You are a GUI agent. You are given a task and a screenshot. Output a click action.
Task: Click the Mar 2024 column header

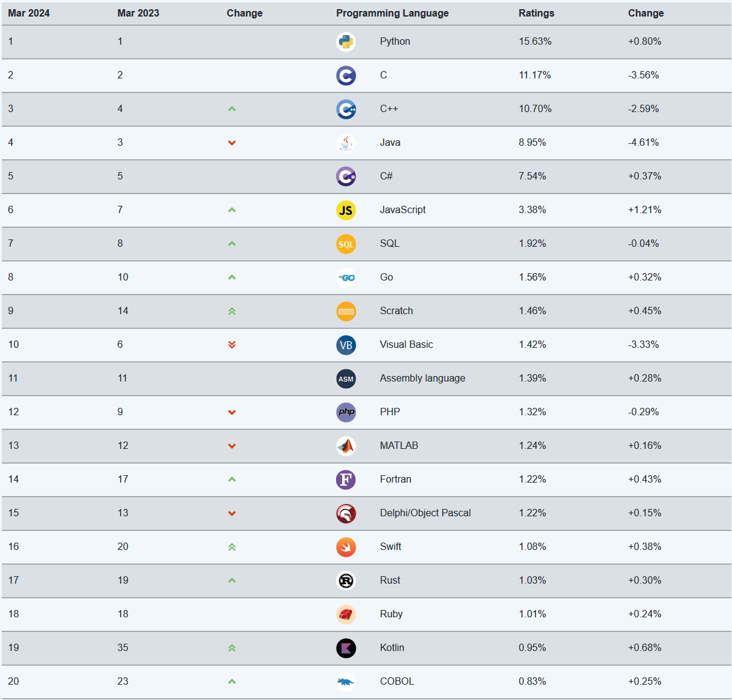tap(29, 13)
